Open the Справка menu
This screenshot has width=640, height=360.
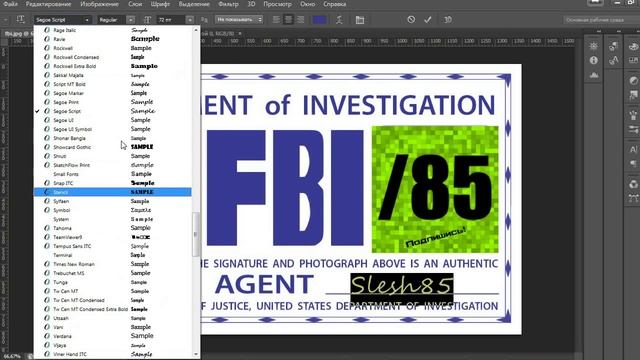tap(334, 4)
